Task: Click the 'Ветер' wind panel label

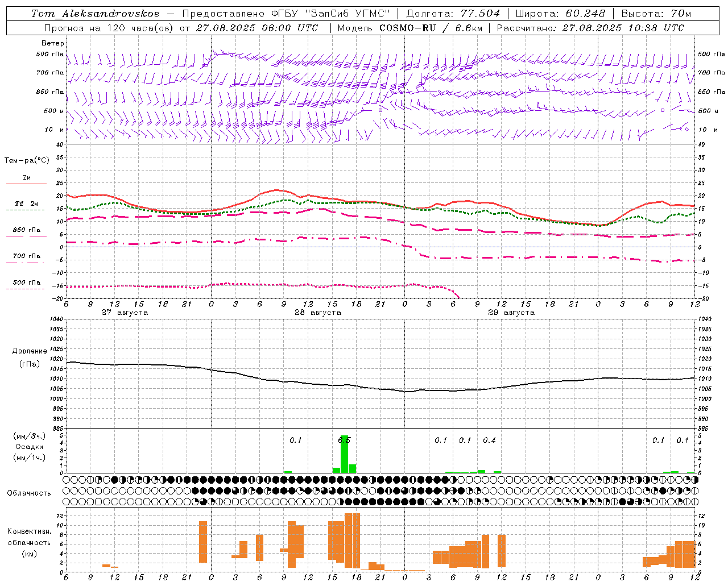Action: pyautogui.click(x=53, y=43)
